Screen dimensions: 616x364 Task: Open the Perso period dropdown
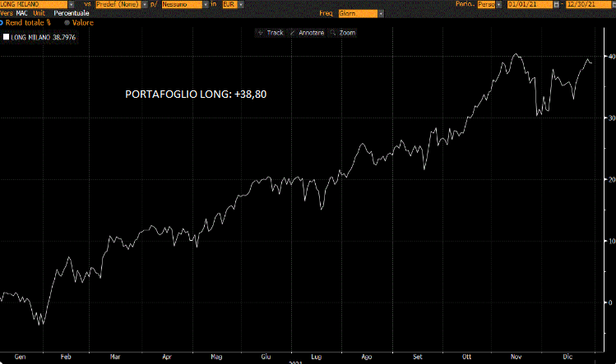coord(500,4)
